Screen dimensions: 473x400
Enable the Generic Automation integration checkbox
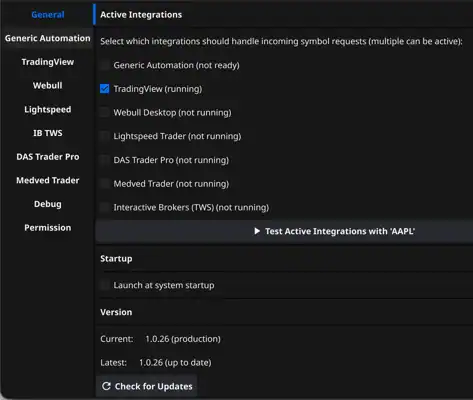[105, 65]
